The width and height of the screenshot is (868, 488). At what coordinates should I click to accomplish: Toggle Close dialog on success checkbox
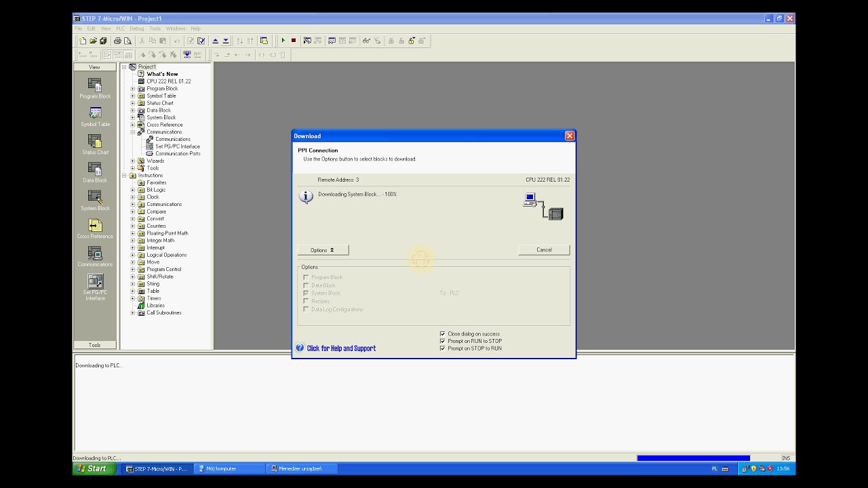[x=443, y=333]
